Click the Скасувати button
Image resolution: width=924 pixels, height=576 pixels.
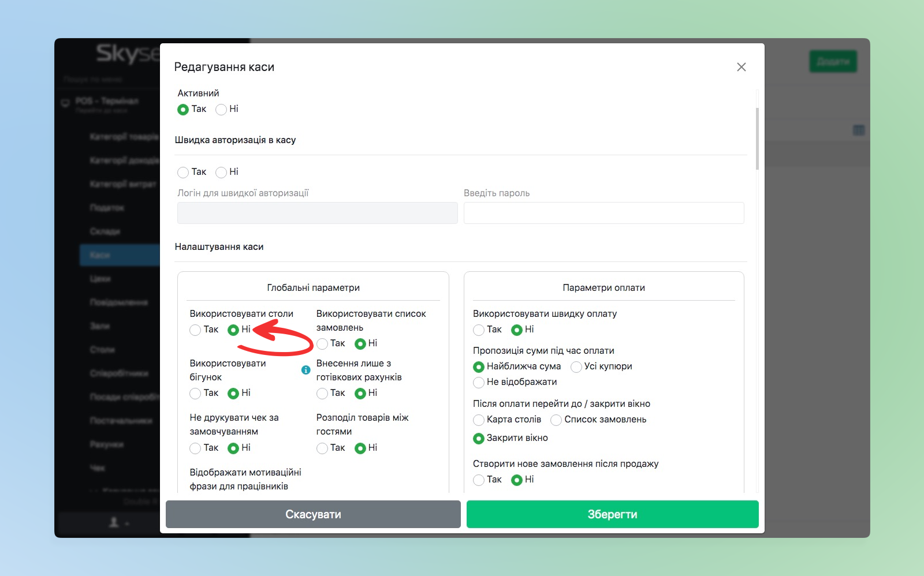click(313, 514)
